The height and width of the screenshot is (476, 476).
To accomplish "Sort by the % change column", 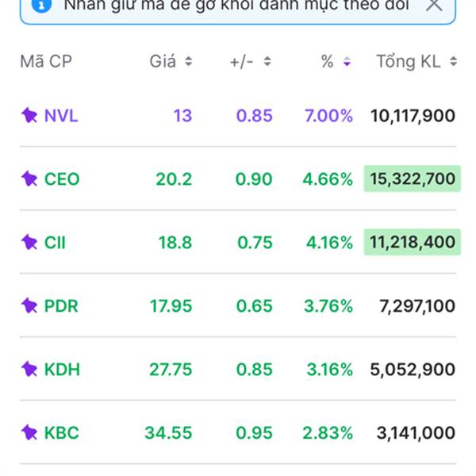I will click(336, 62).
